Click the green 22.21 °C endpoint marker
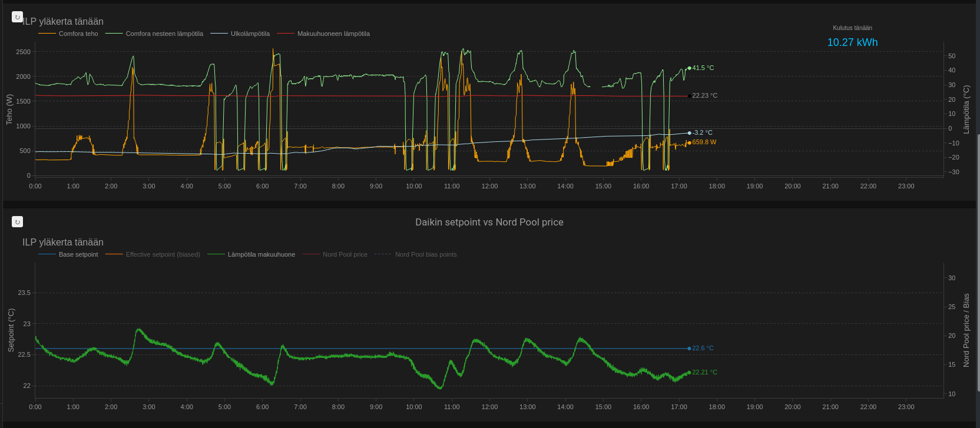 tap(690, 372)
